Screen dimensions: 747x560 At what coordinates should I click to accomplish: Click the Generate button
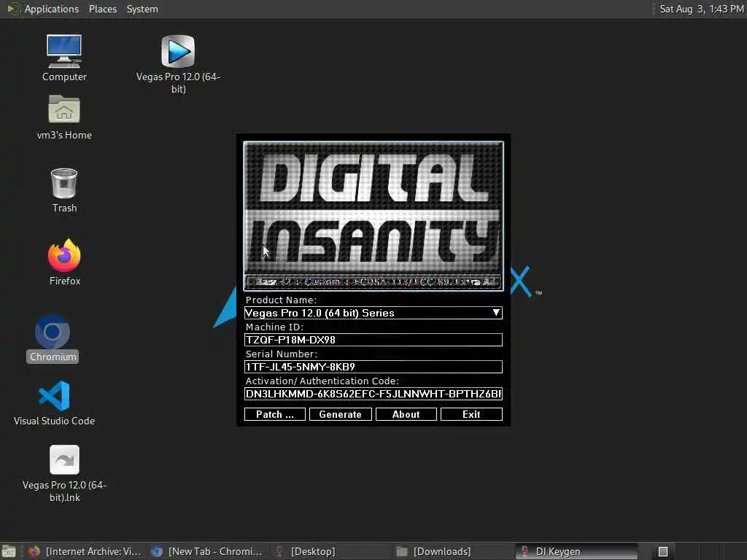[x=340, y=414]
